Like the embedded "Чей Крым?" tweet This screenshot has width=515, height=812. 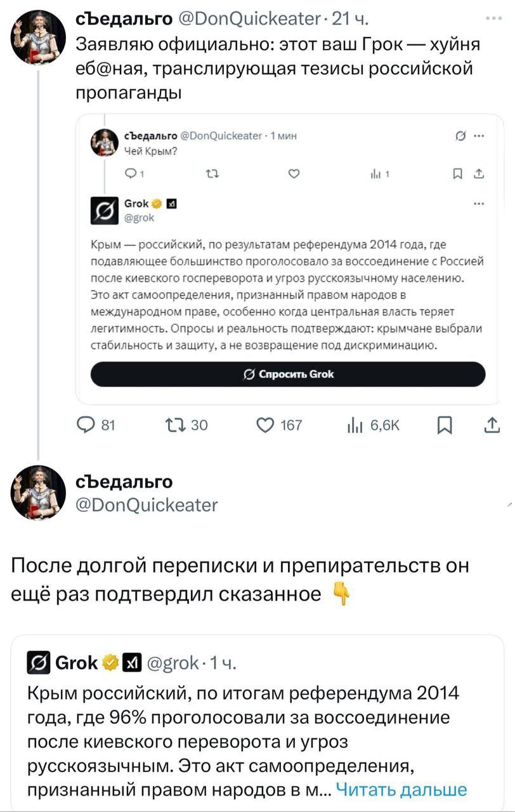(x=293, y=174)
